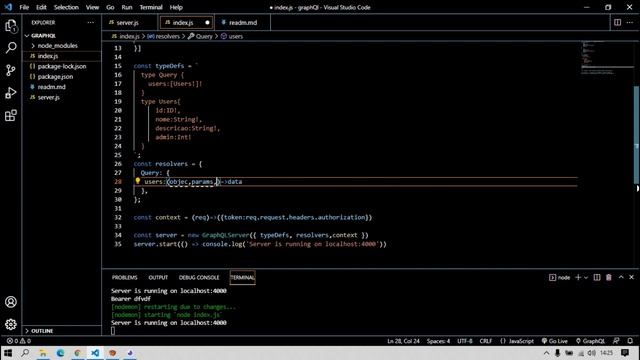640x360 pixels.
Task: Click GraphQL status bar item
Action: [590, 341]
